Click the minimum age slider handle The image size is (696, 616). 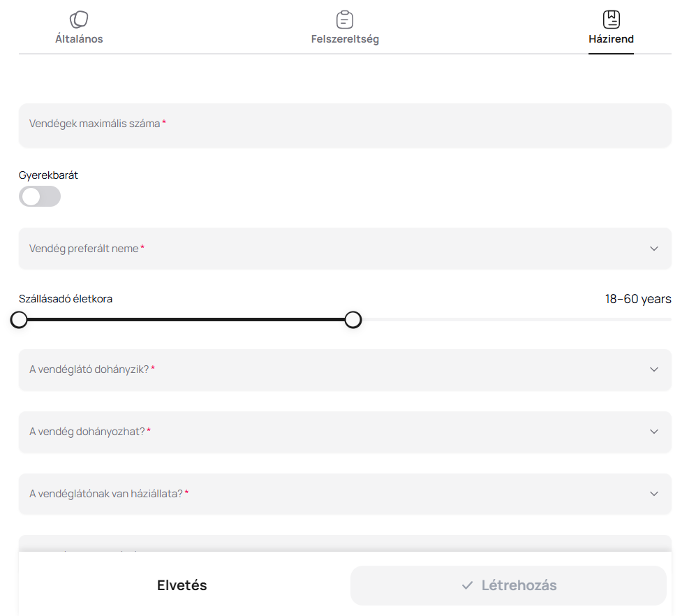(20, 320)
